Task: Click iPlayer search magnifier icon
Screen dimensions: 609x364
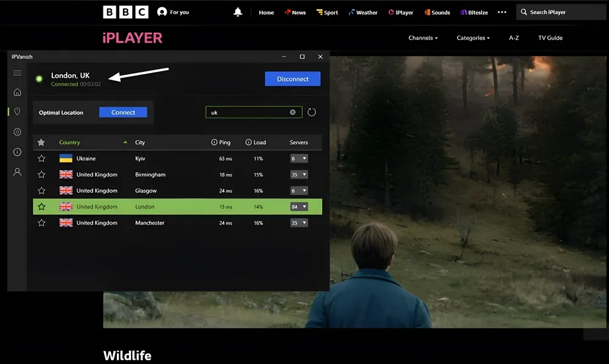Action: (x=524, y=12)
